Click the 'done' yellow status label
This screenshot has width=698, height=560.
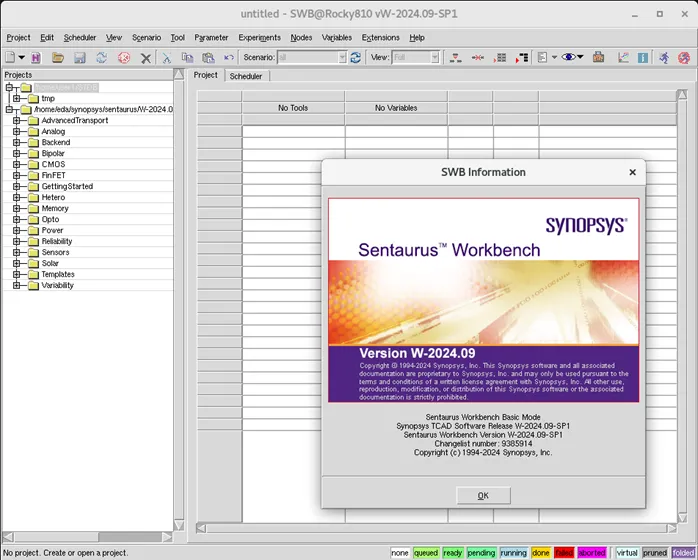click(x=540, y=553)
